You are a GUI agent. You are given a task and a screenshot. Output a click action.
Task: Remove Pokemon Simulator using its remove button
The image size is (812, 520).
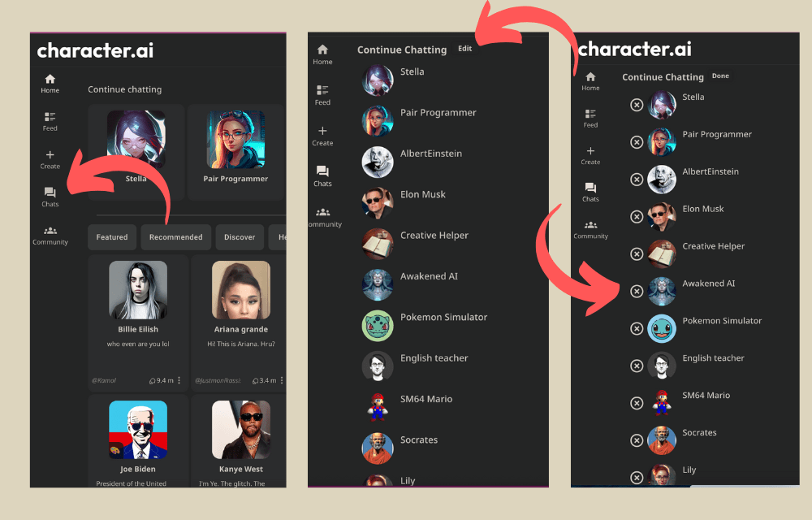[636, 328]
